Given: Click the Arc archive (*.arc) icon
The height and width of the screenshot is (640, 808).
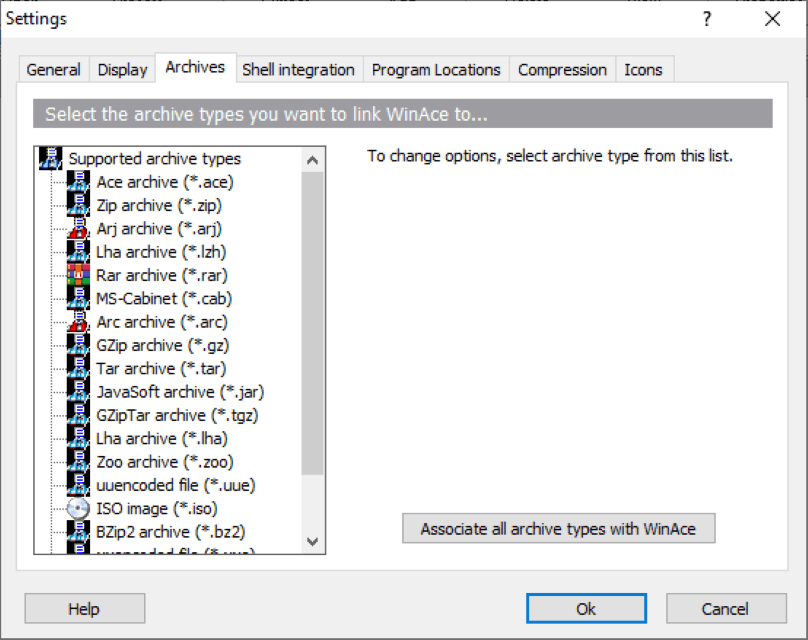Looking at the screenshot, I should 78,322.
